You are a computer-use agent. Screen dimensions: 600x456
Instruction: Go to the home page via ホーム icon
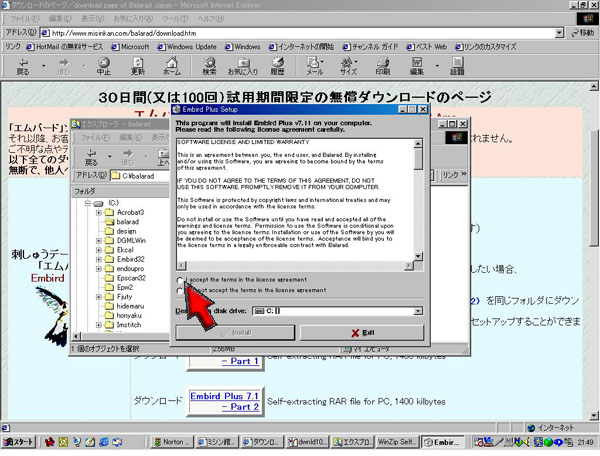(x=172, y=66)
